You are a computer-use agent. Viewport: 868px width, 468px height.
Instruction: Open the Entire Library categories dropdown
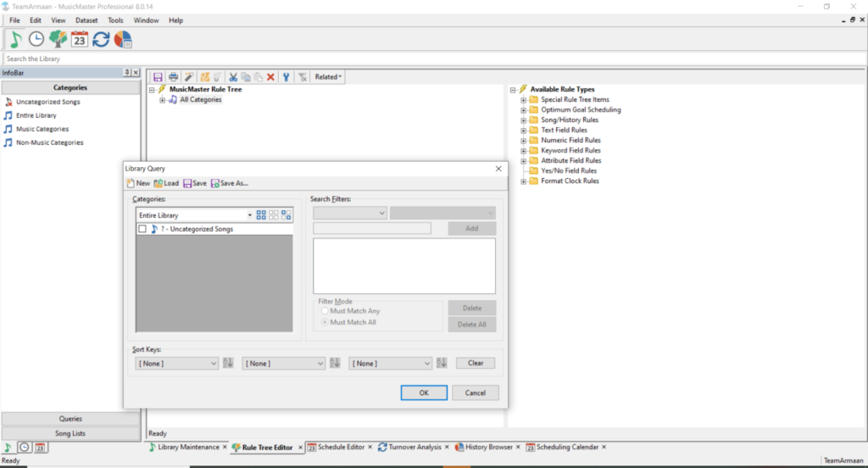coord(250,214)
